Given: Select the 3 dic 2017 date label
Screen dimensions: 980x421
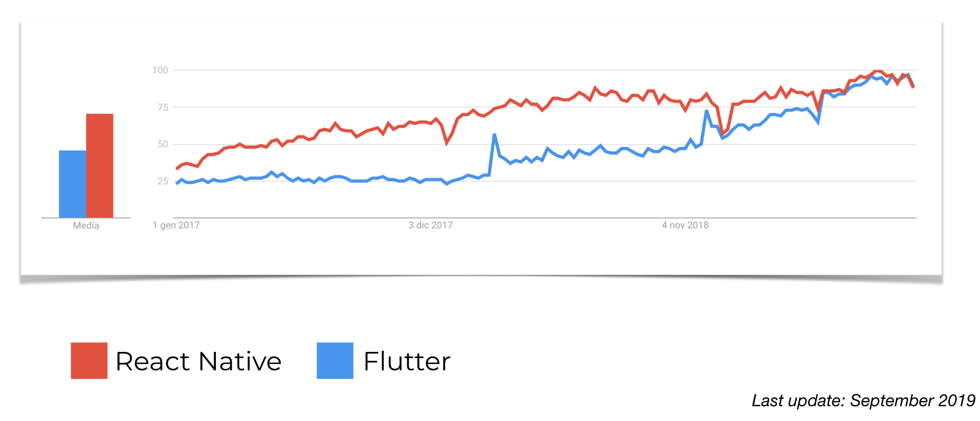Looking at the screenshot, I should 431,225.
